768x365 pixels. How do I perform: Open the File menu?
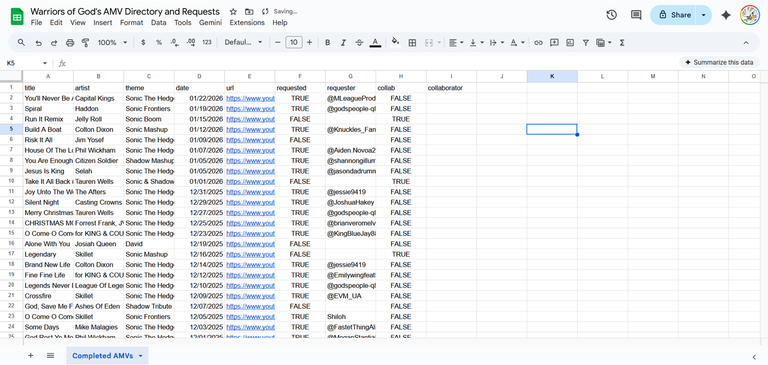tap(36, 23)
